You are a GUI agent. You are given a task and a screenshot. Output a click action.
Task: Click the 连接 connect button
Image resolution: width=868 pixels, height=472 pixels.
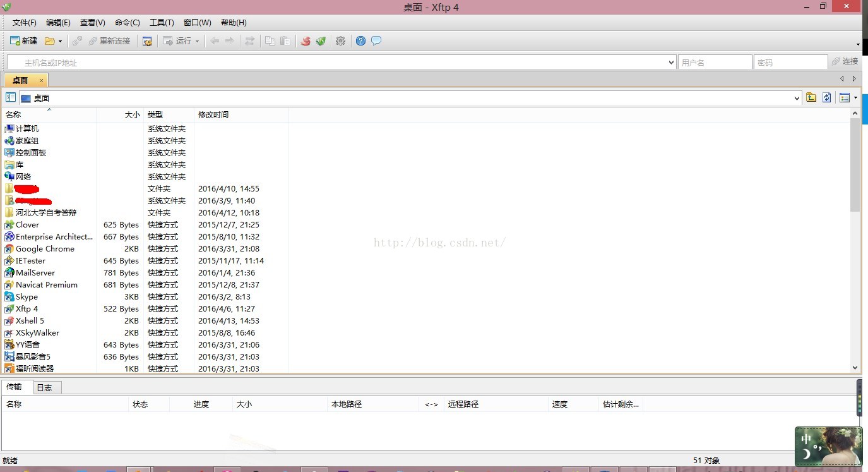845,62
